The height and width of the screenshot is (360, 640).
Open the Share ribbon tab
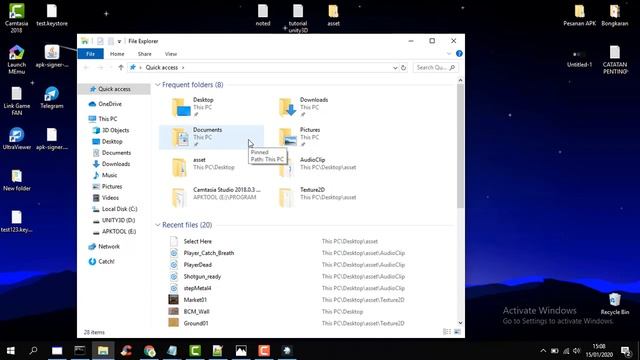[x=144, y=54]
